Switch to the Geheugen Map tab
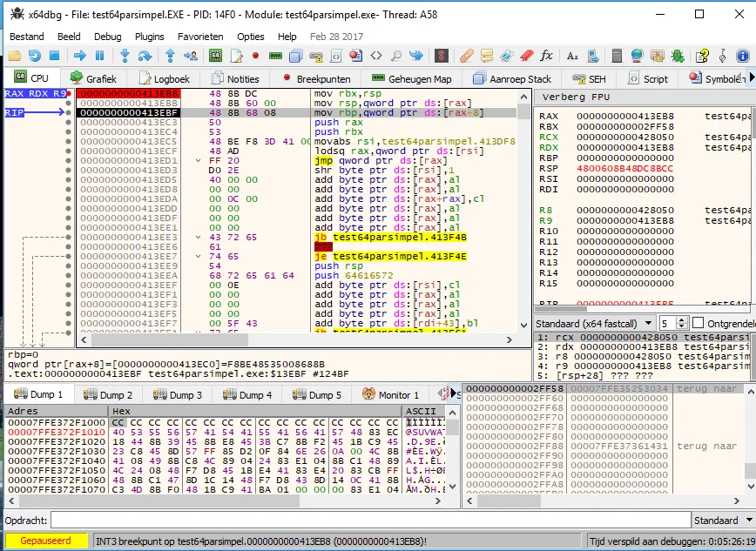756x551 pixels. click(411, 78)
